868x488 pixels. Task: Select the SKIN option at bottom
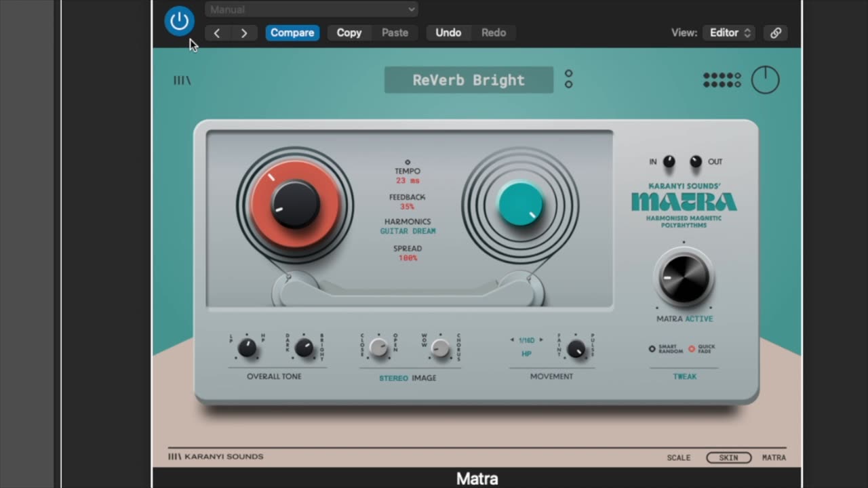point(729,457)
